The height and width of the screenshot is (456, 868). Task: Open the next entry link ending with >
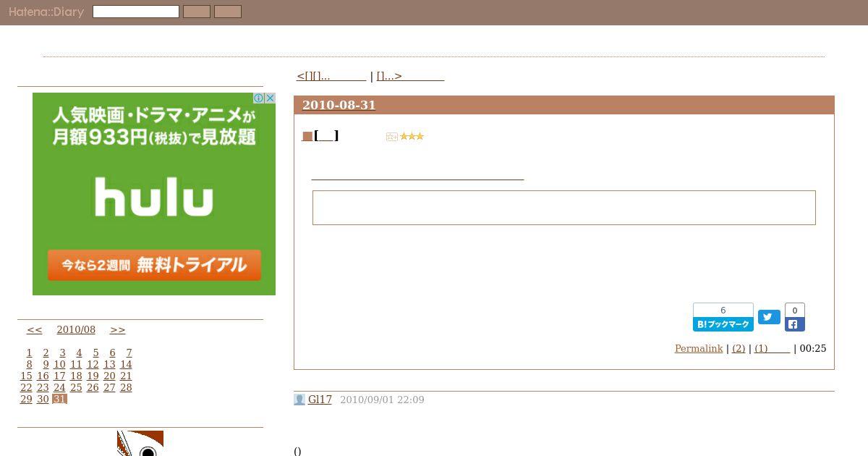tap(410, 76)
